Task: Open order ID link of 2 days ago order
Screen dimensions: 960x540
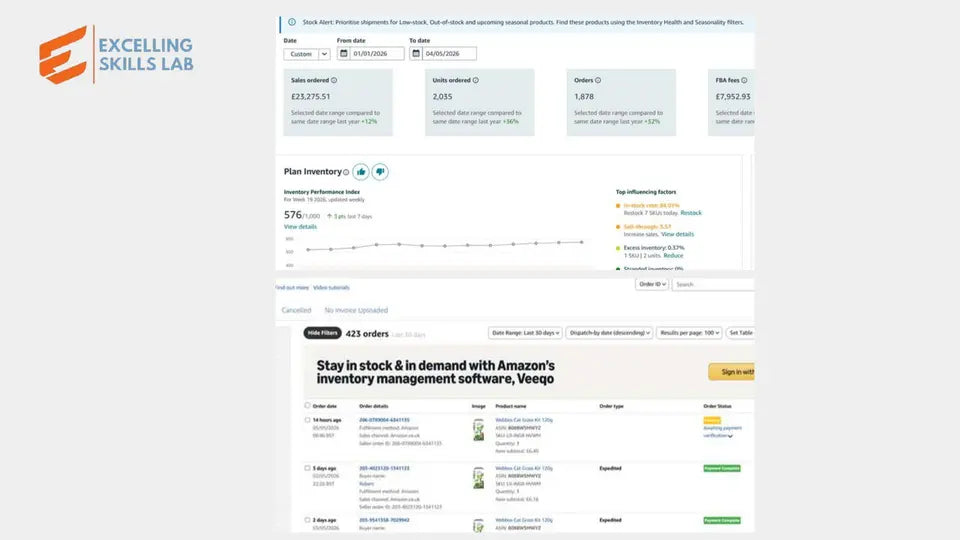Action: (384, 520)
